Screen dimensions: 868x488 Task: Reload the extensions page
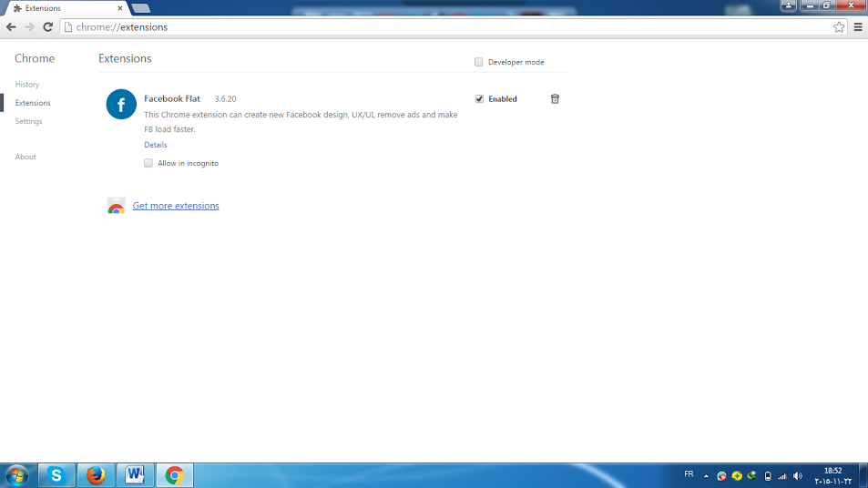[48, 27]
